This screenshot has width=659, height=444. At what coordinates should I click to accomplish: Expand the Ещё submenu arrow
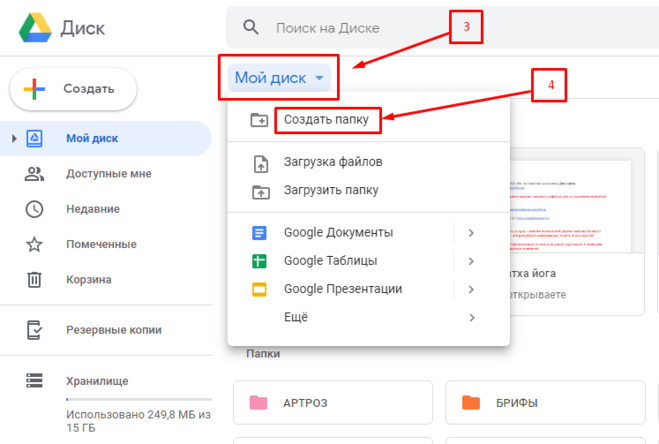click(x=470, y=317)
